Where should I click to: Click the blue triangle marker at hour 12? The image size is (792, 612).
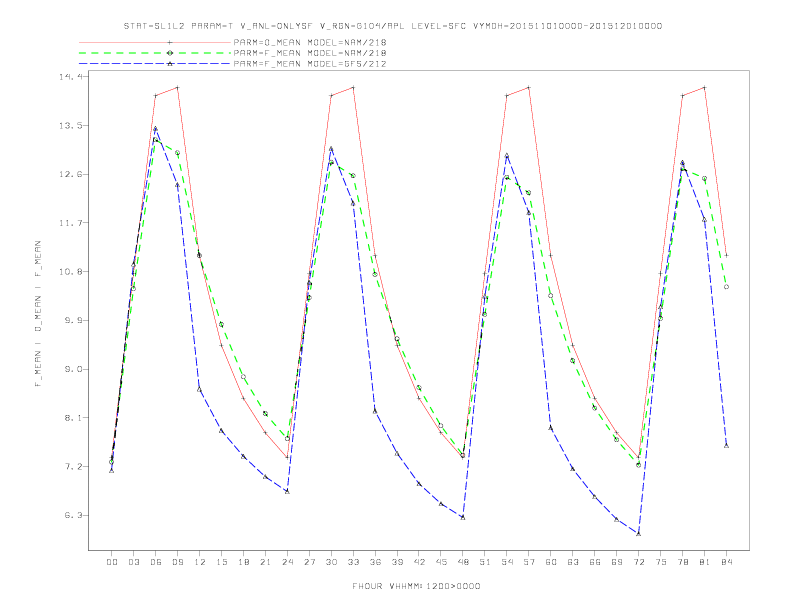pyautogui.click(x=200, y=389)
